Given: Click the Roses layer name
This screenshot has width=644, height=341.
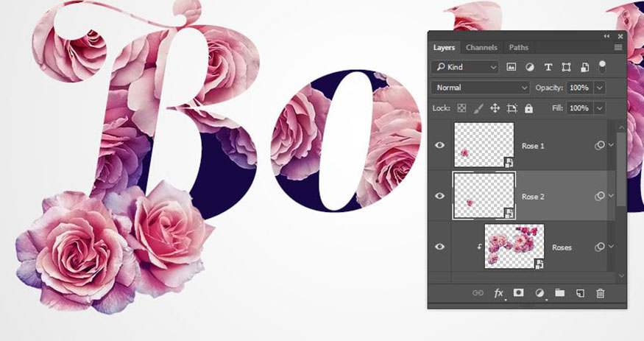Looking at the screenshot, I should coord(562,247).
